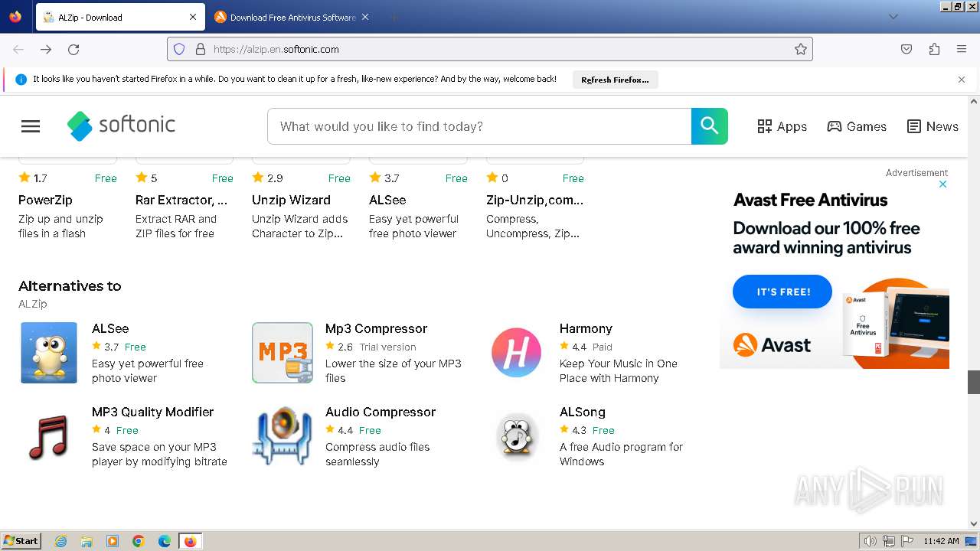Open the Softonic hamburger menu
The width and height of the screenshot is (980, 551).
31,126
